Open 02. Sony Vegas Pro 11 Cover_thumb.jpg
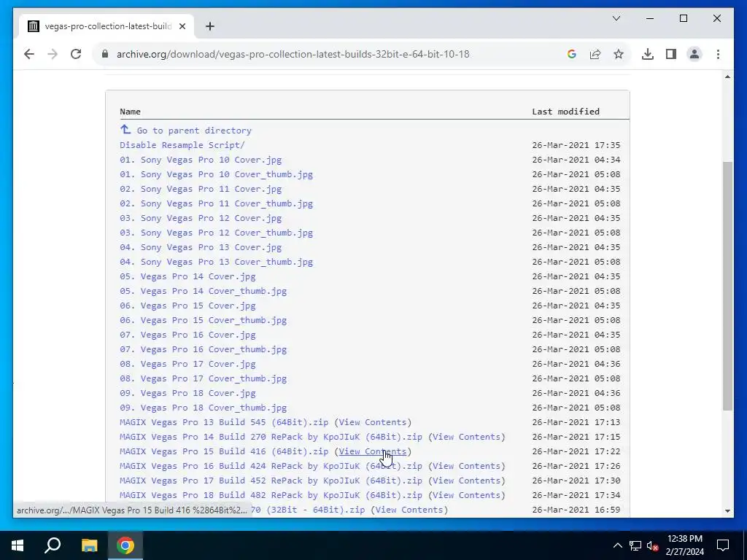This screenshot has width=747, height=560. (x=216, y=203)
